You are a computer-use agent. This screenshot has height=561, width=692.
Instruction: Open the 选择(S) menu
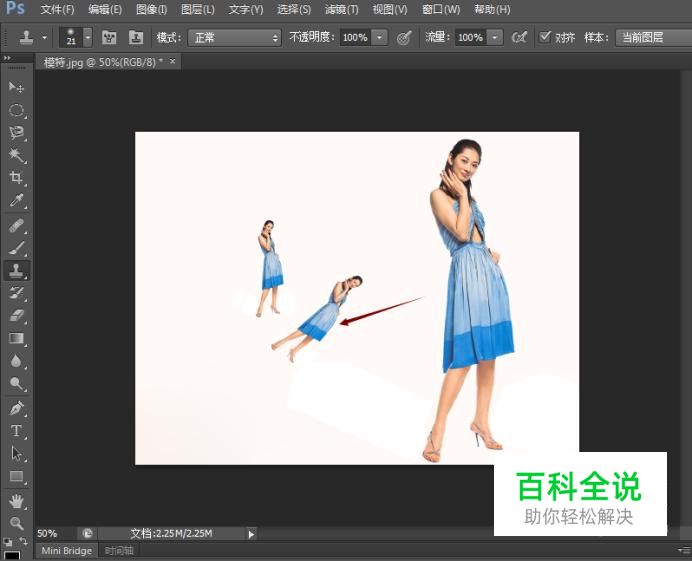[x=293, y=9]
